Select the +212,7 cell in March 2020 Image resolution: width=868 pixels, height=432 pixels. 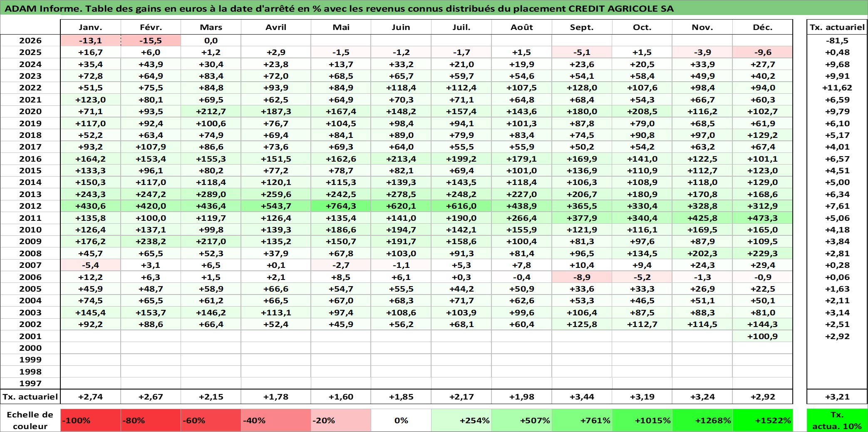211,111
